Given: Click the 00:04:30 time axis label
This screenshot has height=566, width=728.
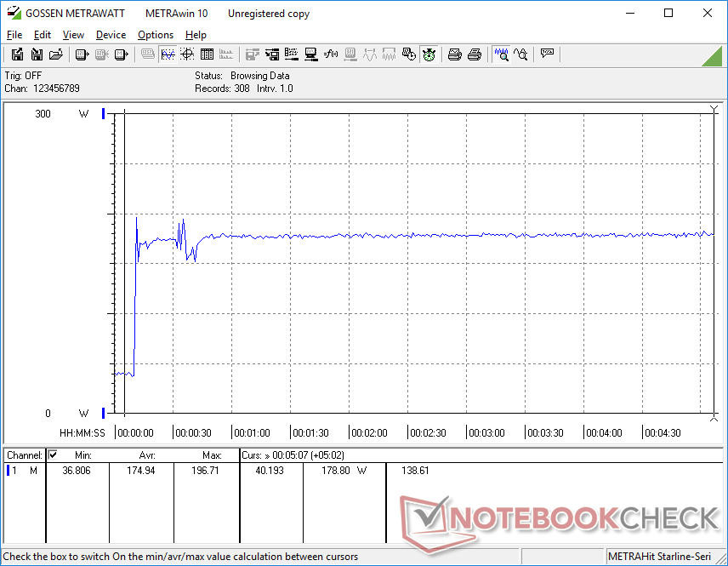Looking at the screenshot, I should [663, 433].
